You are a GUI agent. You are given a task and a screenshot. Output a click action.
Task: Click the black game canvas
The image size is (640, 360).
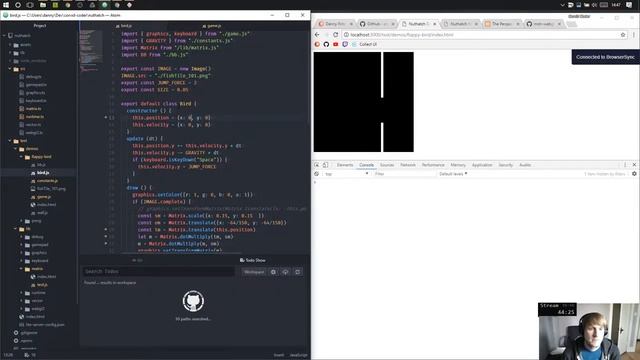[x=363, y=102]
